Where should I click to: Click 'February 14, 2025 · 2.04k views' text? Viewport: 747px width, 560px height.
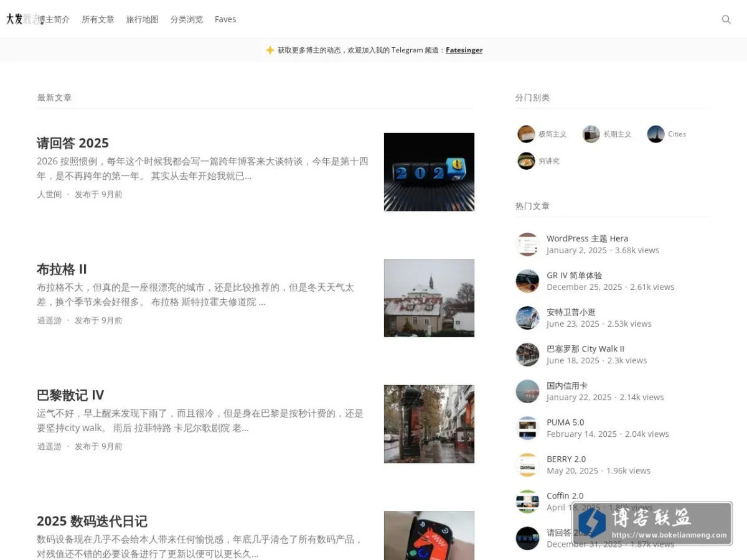point(608,434)
